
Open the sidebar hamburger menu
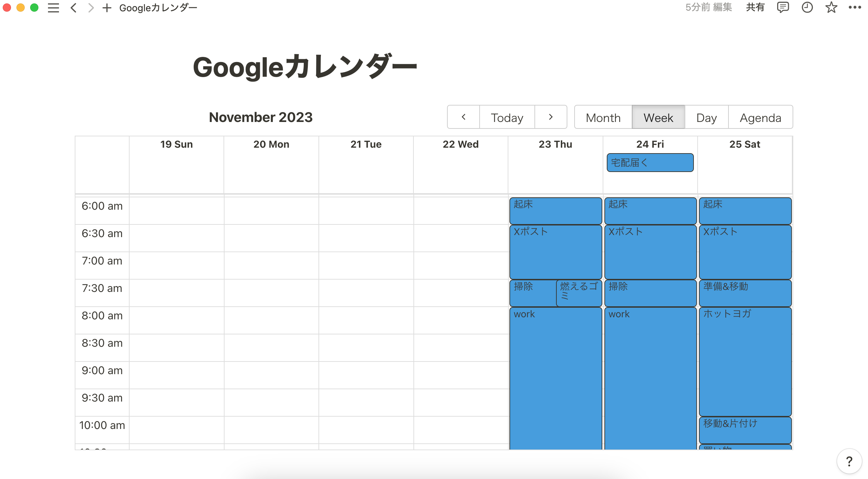pos(53,8)
